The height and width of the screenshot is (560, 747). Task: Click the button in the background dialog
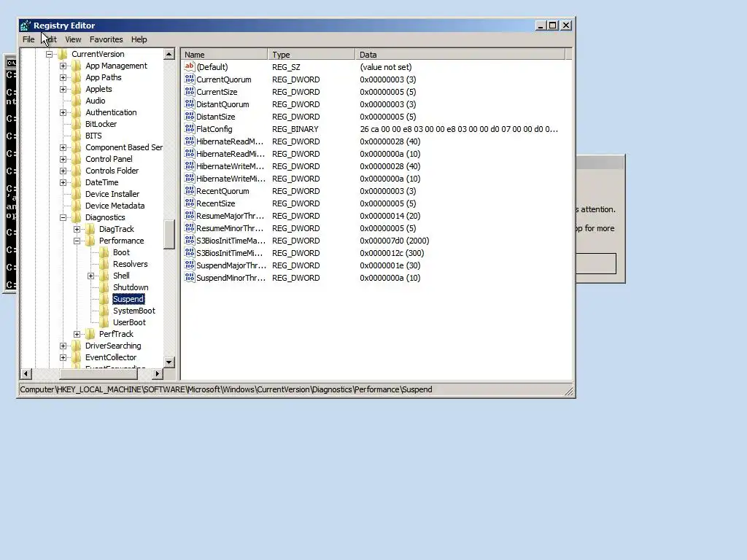(595, 263)
